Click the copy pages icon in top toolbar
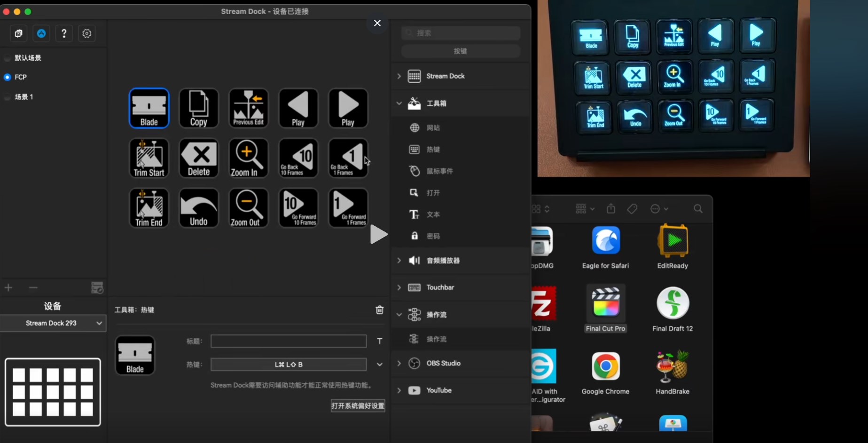Image resolution: width=868 pixels, height=443 pixels. [19, 33]
